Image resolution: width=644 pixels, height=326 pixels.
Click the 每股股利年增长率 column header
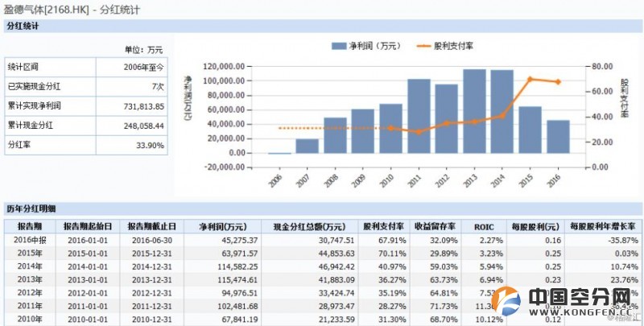coord(602,227)
